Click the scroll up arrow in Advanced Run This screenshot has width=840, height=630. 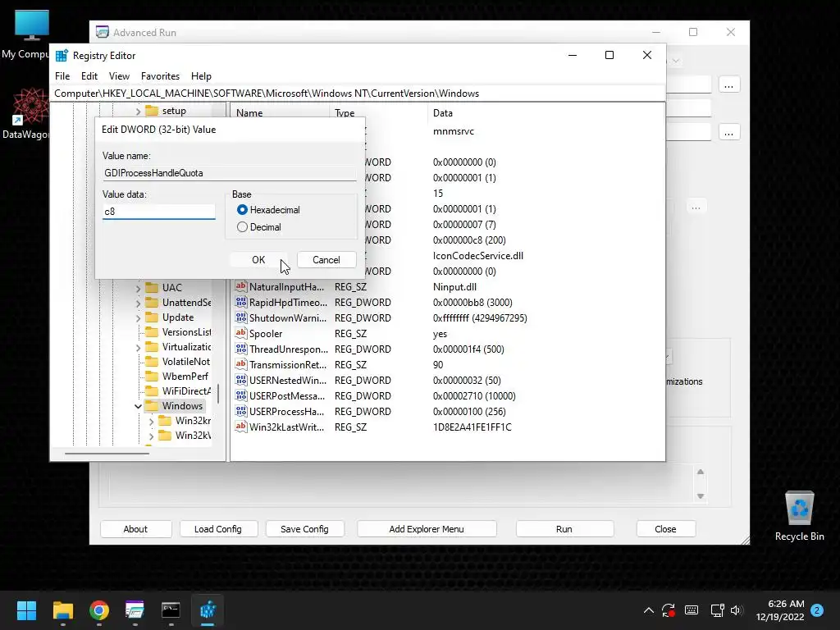tap(701, 472)
